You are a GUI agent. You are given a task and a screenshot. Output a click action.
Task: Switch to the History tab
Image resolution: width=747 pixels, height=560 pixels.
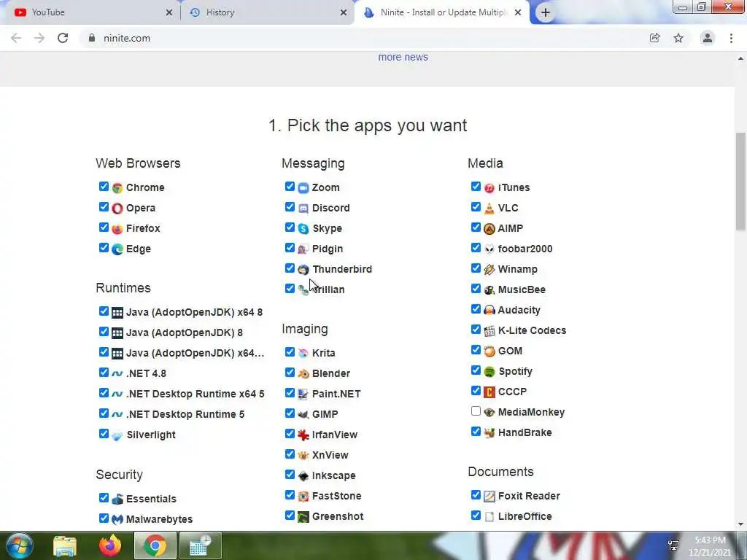267,12
